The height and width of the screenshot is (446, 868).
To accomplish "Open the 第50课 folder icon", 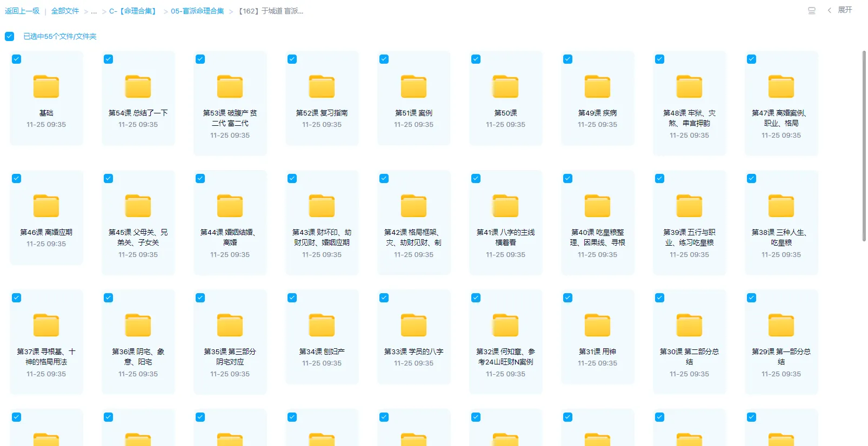I will click(x=505, y=86).
